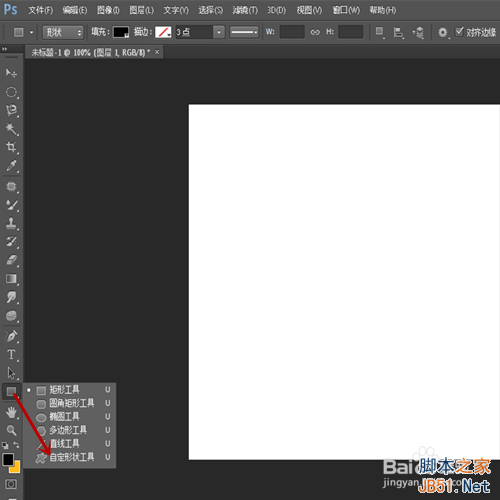The width and height of the screenshot is (500, 500).
Task: Open the Select menu
Action: point(211,10)
